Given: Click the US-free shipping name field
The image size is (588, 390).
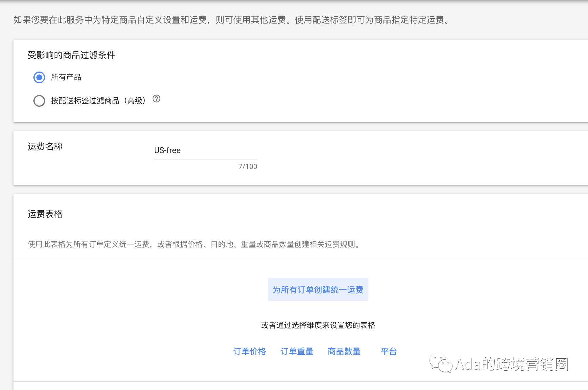Looking at the screenshot, I should click(x=205, y=151).
